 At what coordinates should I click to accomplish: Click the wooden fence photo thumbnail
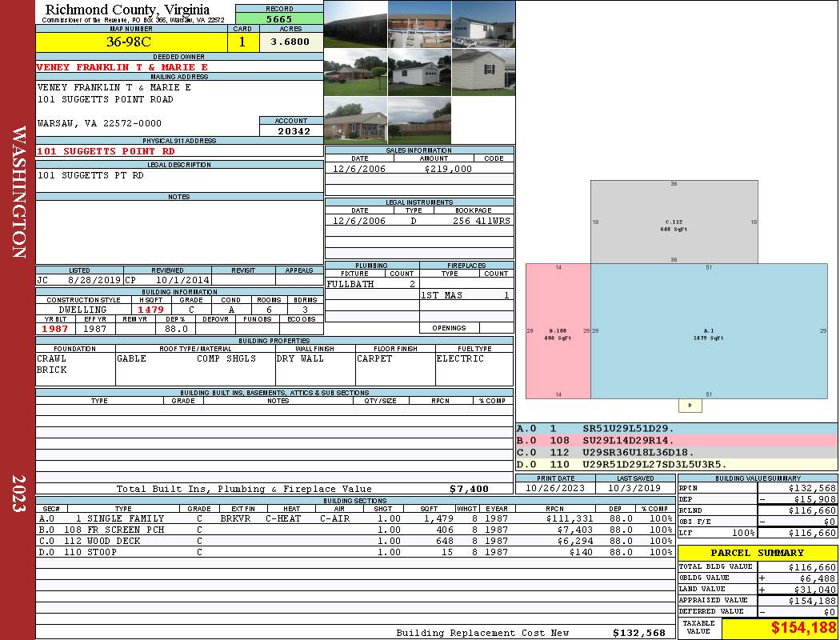click(419, 121)
